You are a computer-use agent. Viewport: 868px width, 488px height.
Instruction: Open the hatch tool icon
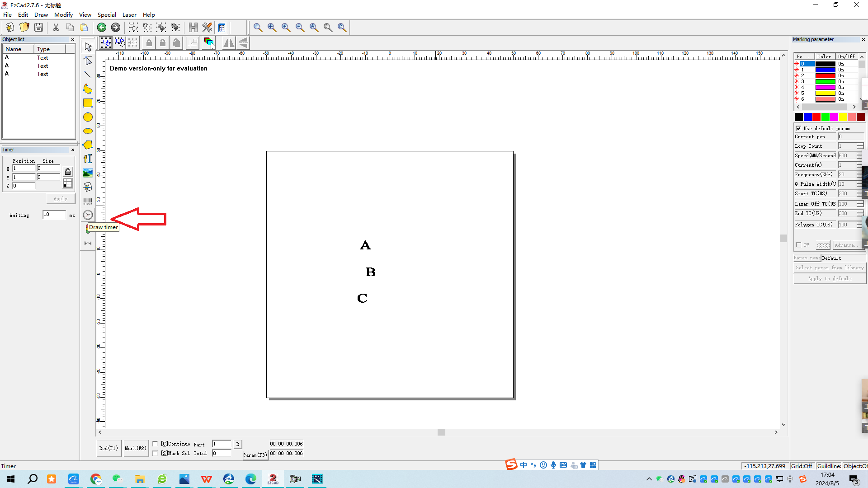click(193, 28)
